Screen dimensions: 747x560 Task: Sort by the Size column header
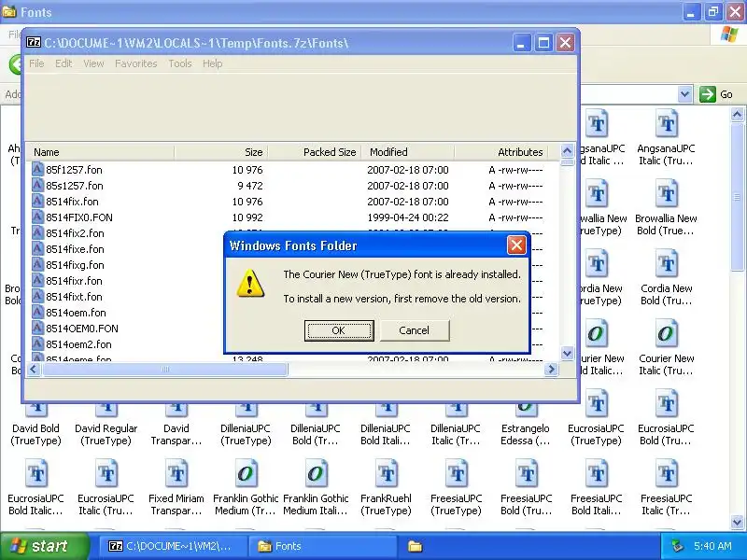point(220,152)
